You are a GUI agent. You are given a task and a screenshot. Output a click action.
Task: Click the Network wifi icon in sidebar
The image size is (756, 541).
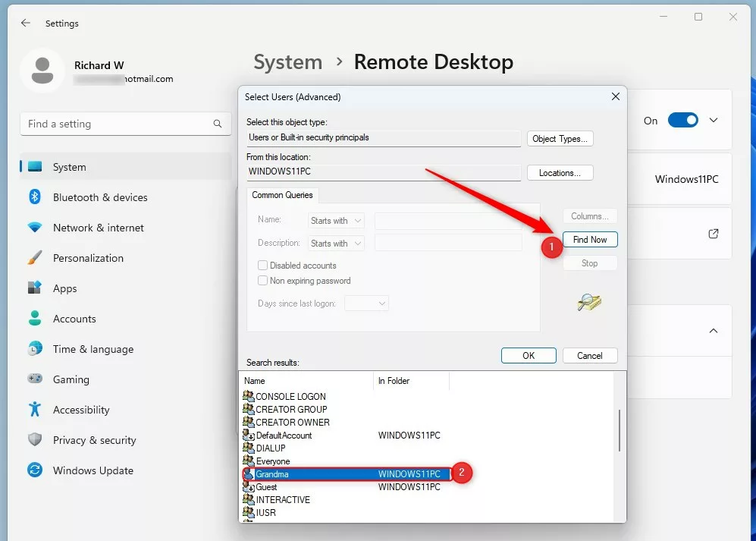(35, 227)
